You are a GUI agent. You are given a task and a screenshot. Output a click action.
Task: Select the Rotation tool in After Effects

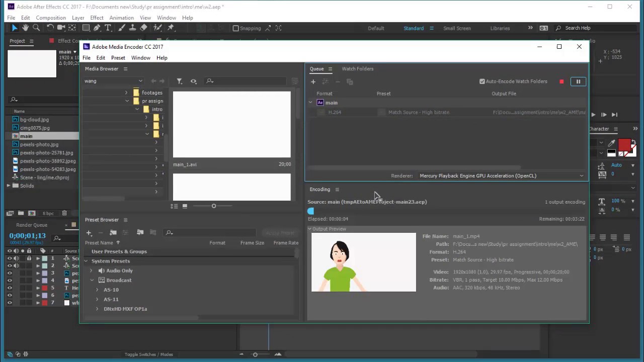click(x=50, y=28)
